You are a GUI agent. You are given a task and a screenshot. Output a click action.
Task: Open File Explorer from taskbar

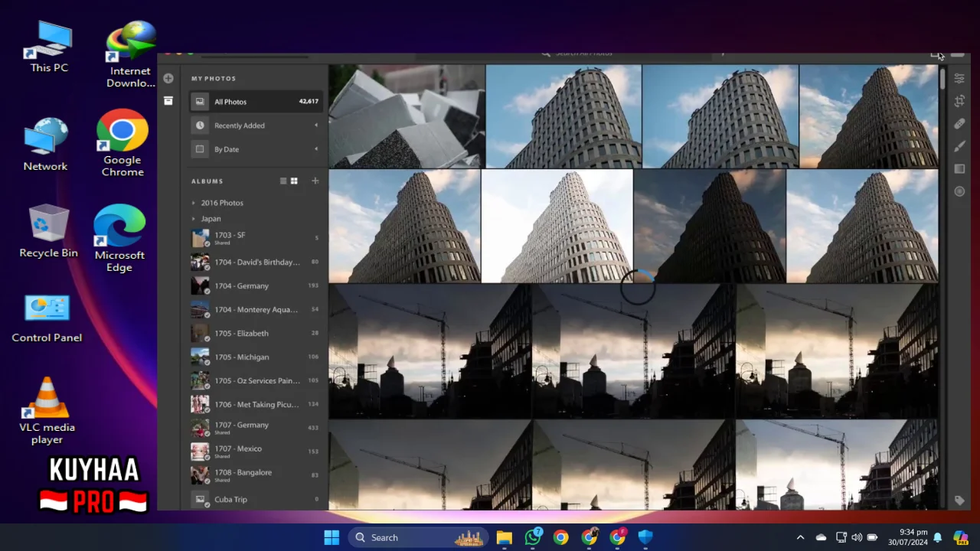point(504,537)
